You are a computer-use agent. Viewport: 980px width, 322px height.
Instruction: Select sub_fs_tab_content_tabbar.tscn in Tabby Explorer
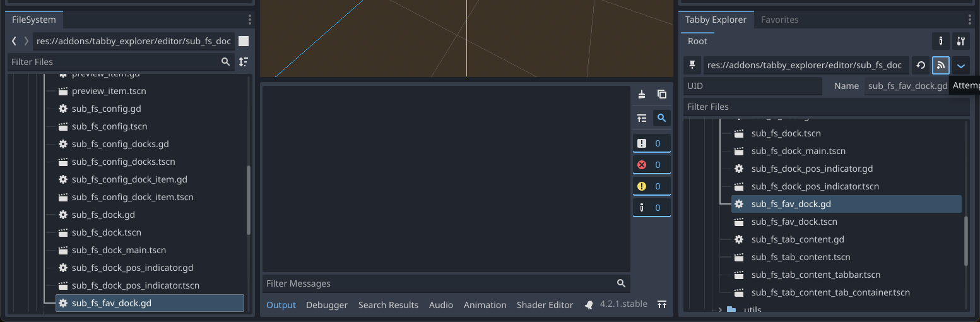[816, 275]
